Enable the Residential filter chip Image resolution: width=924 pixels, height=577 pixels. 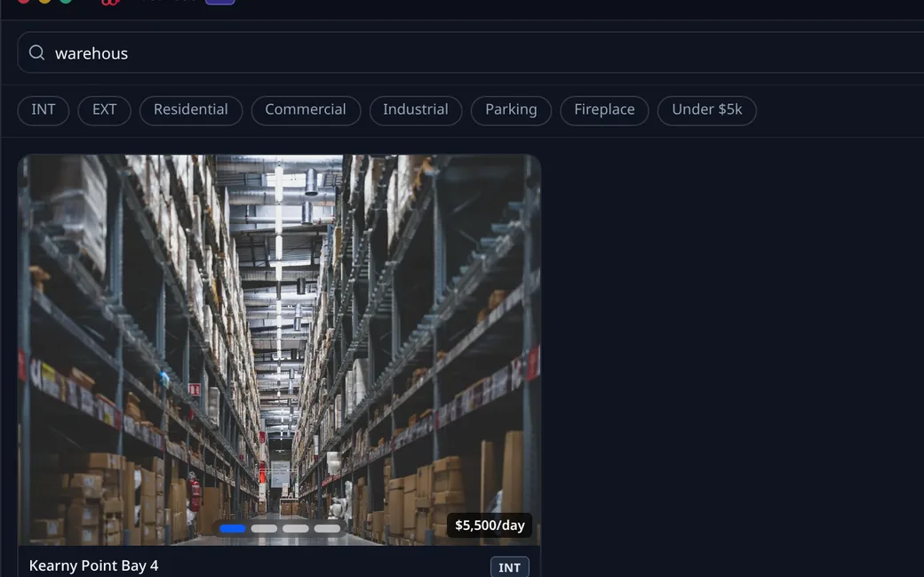tap(191, 110)
